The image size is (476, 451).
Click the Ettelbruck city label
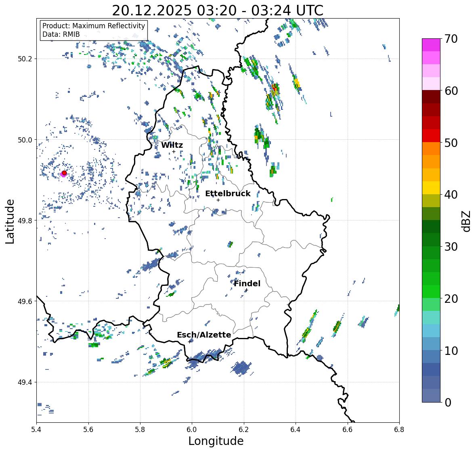click(228, 193)
